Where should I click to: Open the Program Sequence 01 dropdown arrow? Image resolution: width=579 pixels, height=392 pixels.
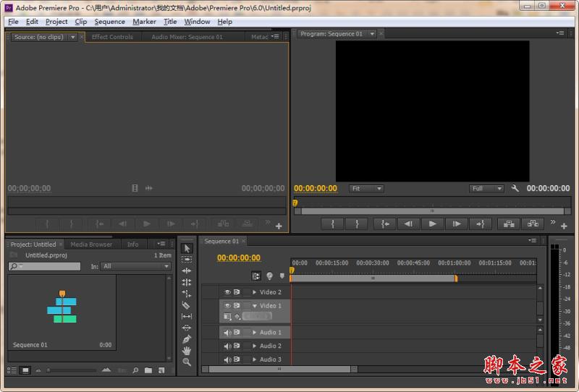(x=372, y=34)
